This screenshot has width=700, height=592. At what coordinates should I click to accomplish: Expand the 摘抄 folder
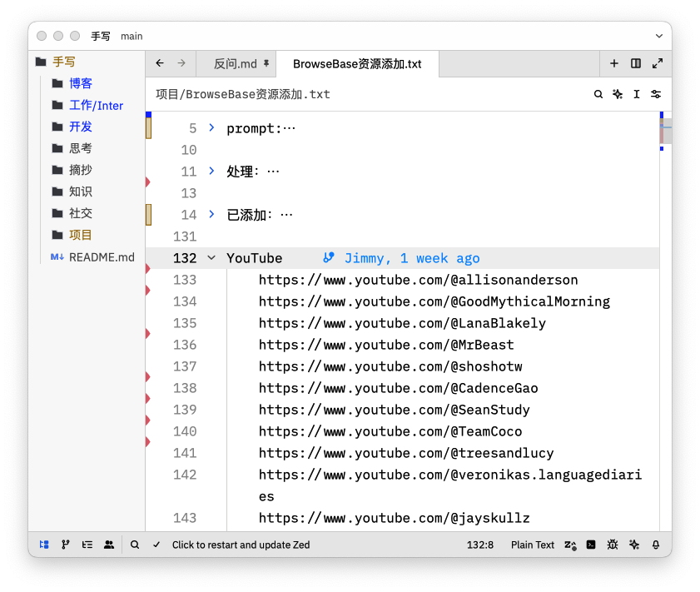point(81,170)
